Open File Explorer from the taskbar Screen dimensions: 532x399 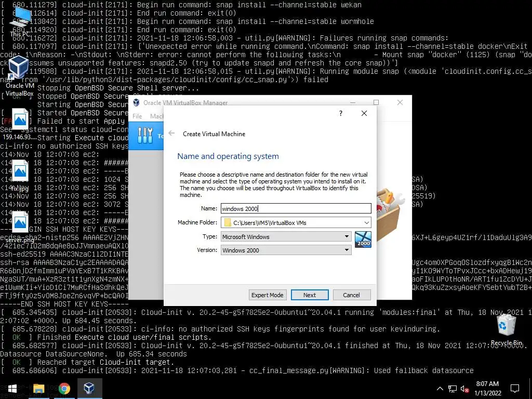[38, 389]
